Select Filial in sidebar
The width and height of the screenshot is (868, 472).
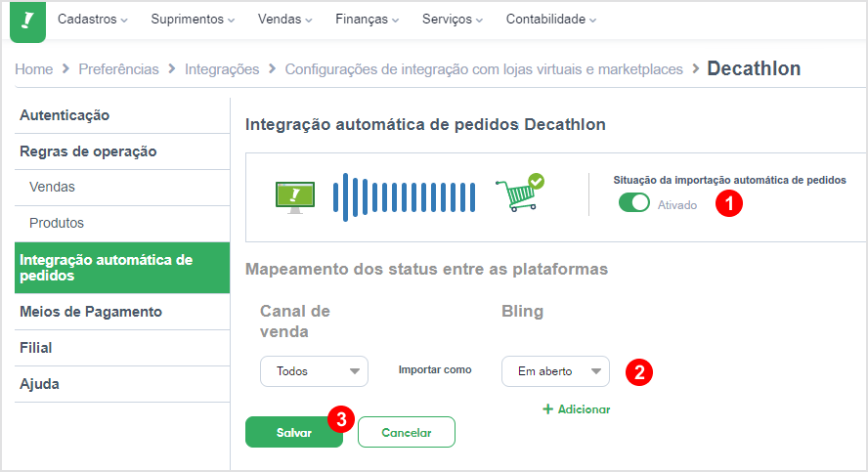tap(122, 348)
